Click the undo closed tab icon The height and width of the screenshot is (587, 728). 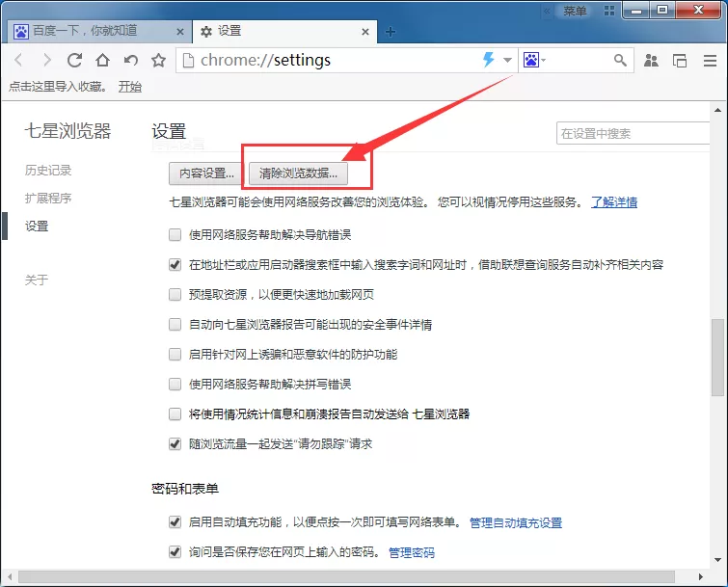point(131,60)
